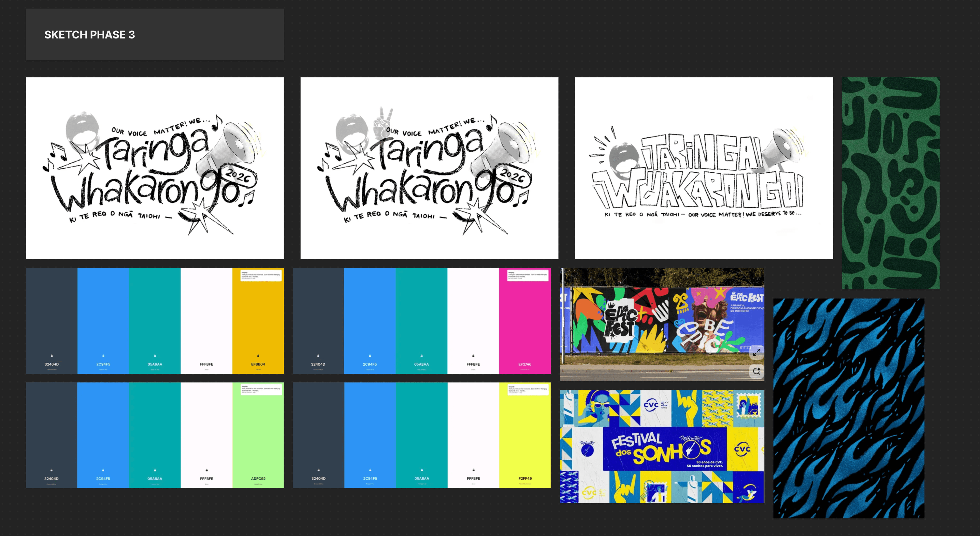The image size is (980, 536).
Task: Click lock icon above 2C94F5 in pink EF27A6 palette
Action: coord(370,355)
